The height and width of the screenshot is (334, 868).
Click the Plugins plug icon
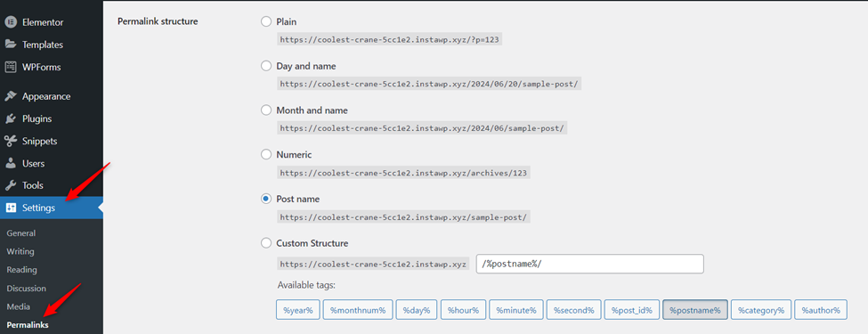click(10, 118)
